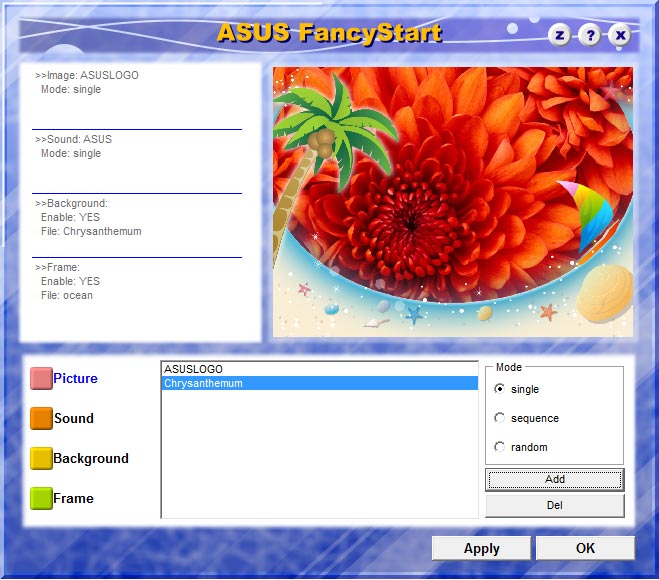Confirm settings with the OK button
659x580 pixels.
585,548
